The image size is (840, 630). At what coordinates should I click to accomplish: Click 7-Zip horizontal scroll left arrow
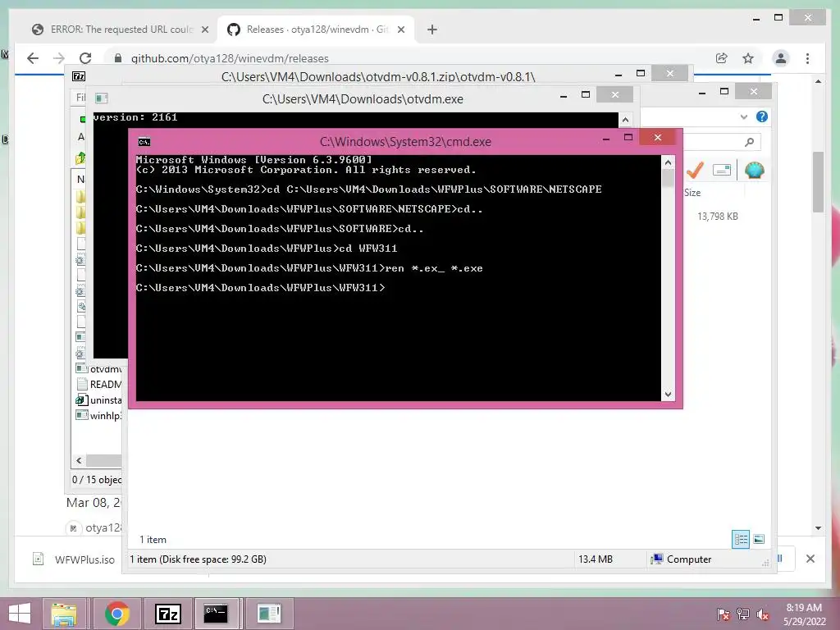[79, 461]
